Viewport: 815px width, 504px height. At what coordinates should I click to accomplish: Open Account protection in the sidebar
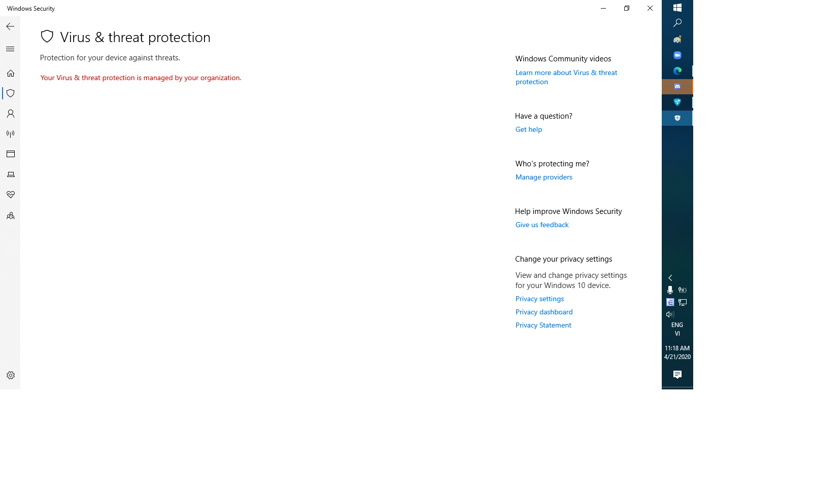(x=10, y=114)
